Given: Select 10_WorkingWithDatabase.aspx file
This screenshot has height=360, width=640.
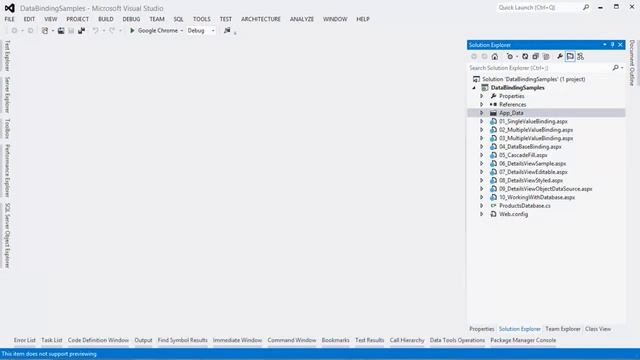Looking at the screenshot, I should (x=537, y=198).
